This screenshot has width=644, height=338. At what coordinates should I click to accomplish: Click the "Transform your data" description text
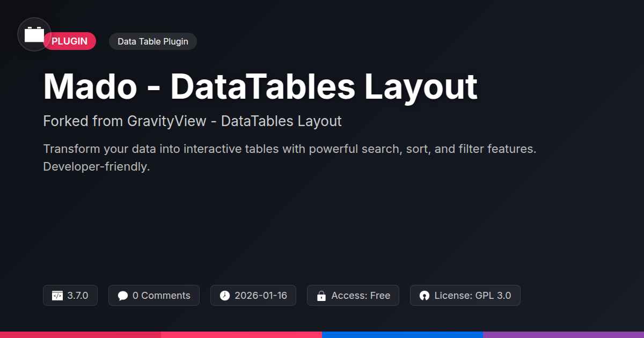[x=290, y=158]
